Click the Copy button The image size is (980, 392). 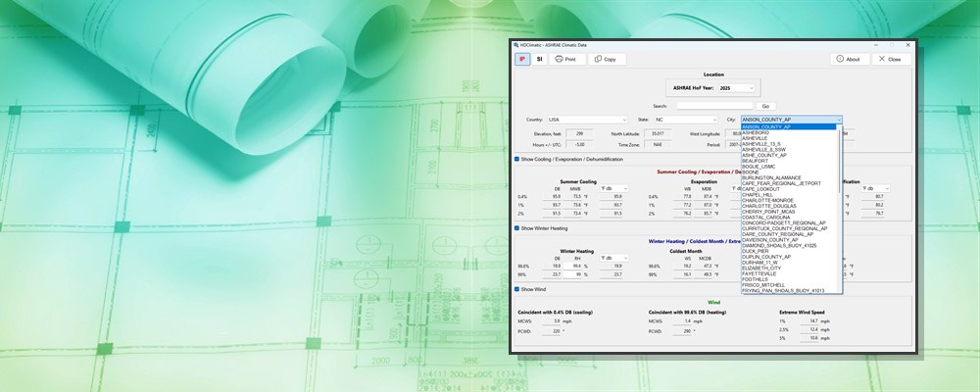[x=607, y=59]
